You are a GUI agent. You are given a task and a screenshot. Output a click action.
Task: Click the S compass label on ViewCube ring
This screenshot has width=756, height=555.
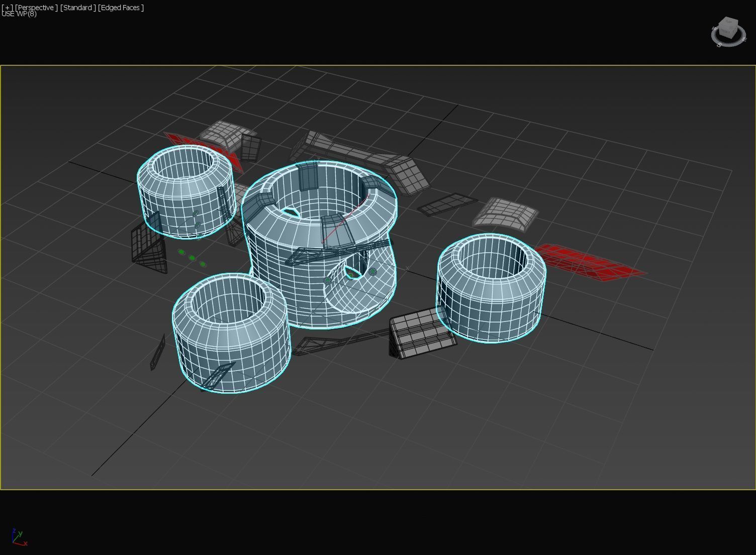click(x=719, y=45)
